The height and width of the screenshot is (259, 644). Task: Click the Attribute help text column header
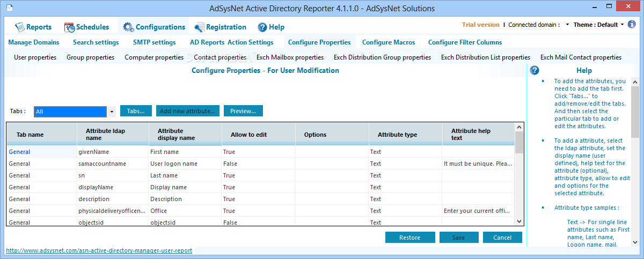(x=478, y=135)
